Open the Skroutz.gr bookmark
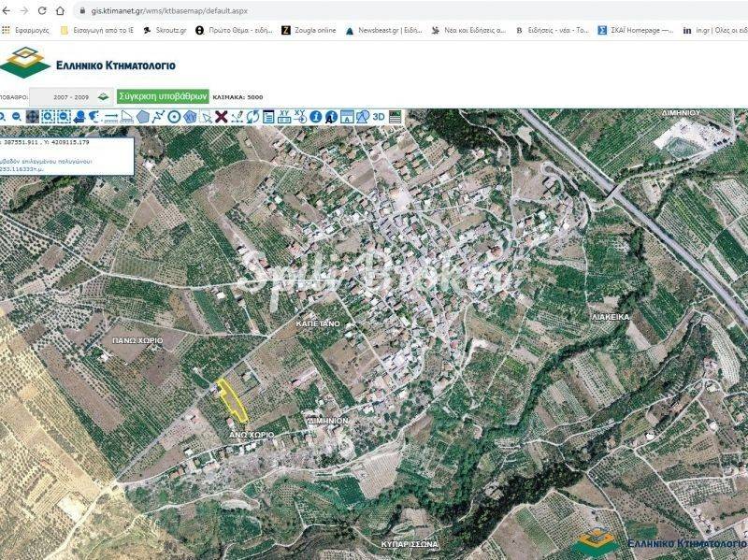The image size is (748, 560). [x=165, y=30]
